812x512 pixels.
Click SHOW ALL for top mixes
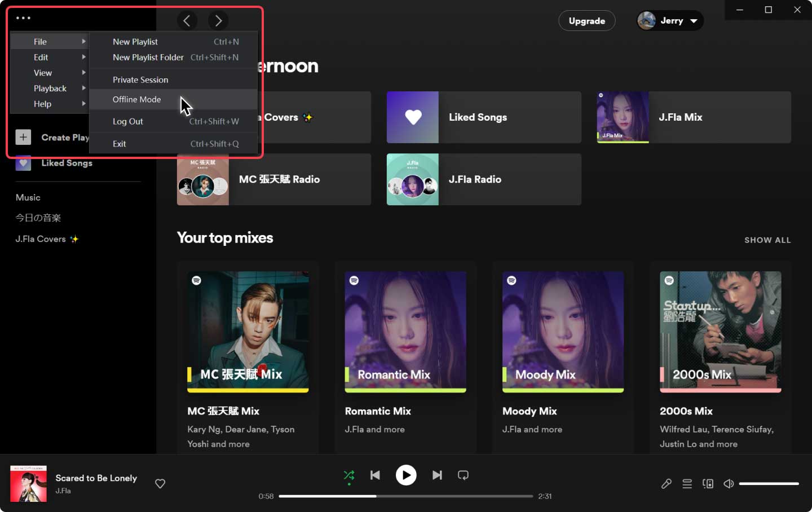click(767, 240)
